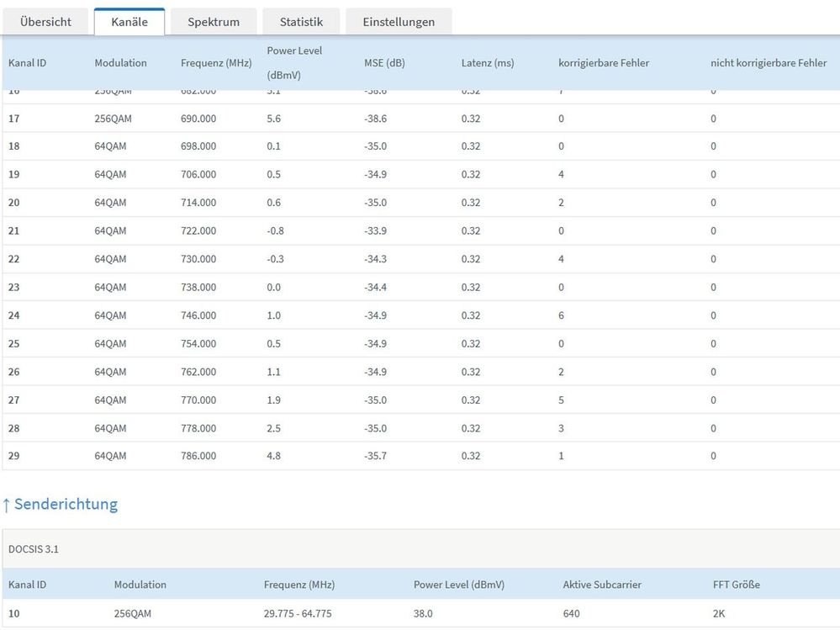Click the MSE (dB) column header

pos(384,63)
